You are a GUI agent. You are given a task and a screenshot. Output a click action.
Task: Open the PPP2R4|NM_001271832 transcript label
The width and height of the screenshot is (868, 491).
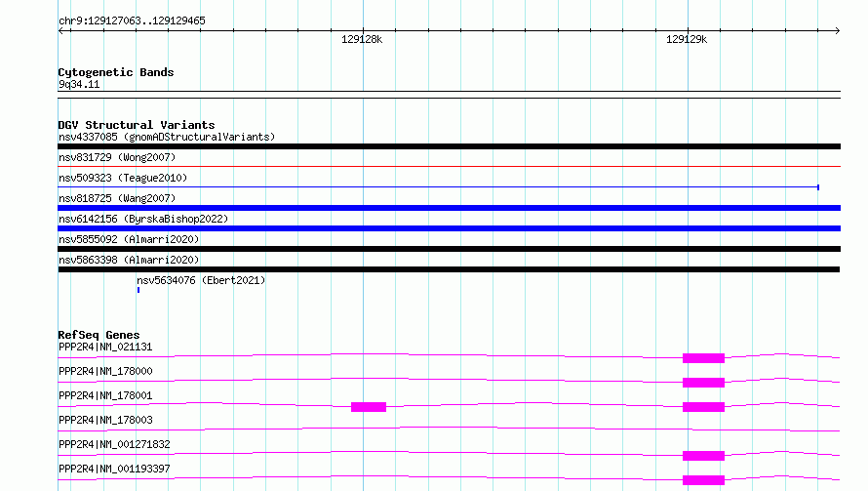pyautogui.click(x=114, y=444)
